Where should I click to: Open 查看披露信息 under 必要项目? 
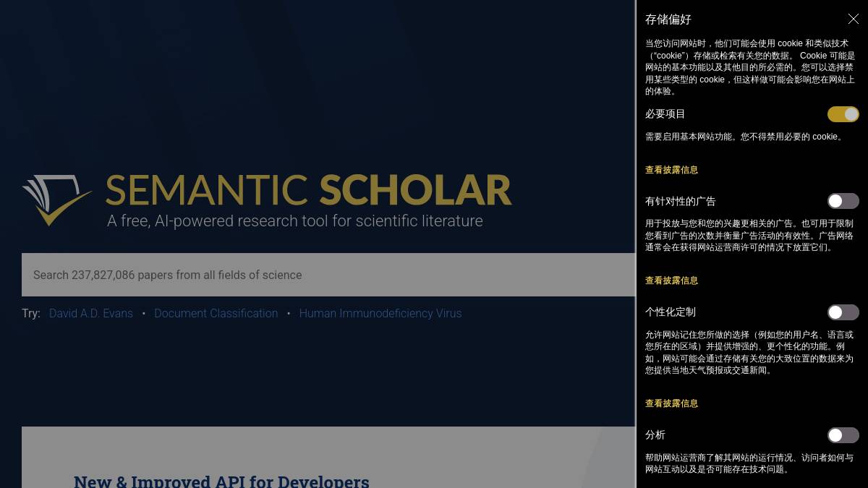[671, 170]
